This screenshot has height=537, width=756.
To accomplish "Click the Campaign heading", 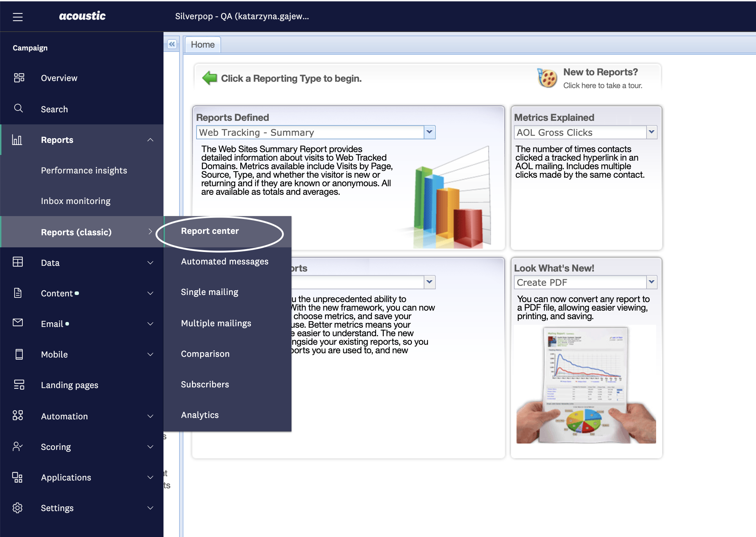I will pos(30,48).
